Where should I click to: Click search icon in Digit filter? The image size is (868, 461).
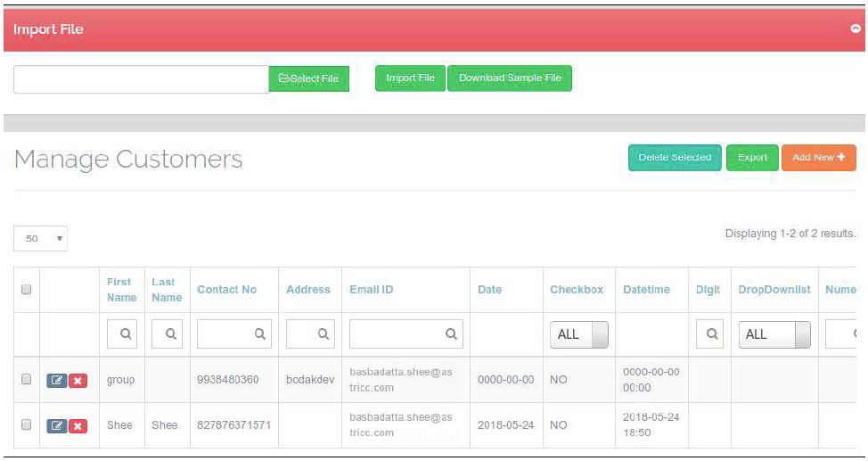click(711, 334)
